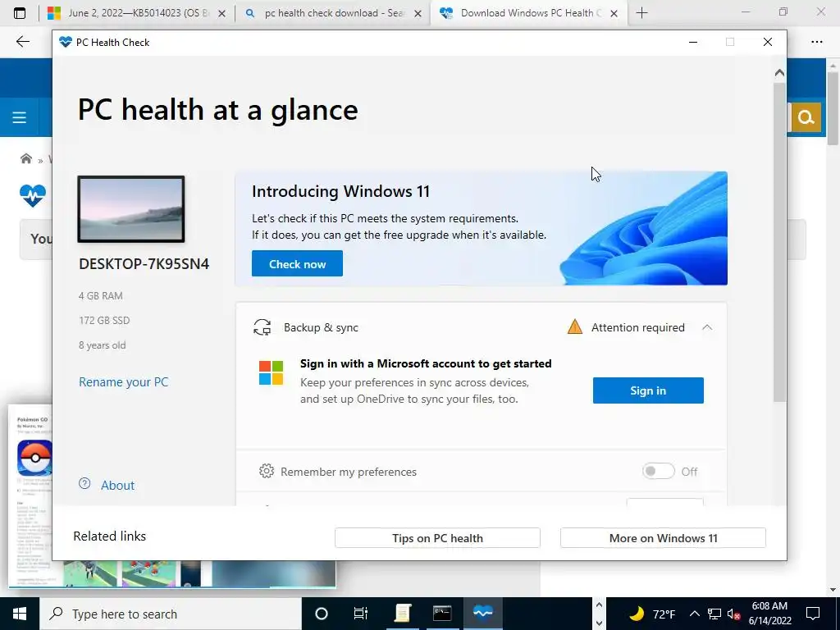Click the 72°F temperature on taskbar
Screen dimensions: 840x630
coord(664,614)
